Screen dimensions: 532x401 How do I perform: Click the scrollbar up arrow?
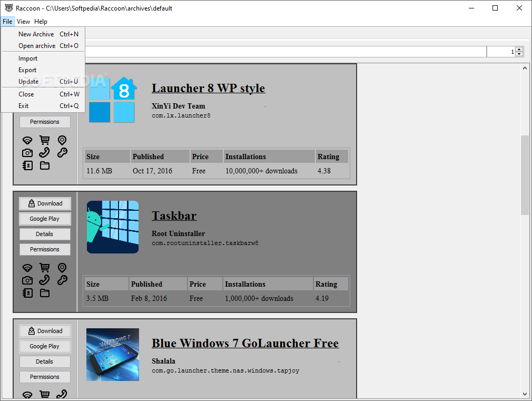pos(525,68)
